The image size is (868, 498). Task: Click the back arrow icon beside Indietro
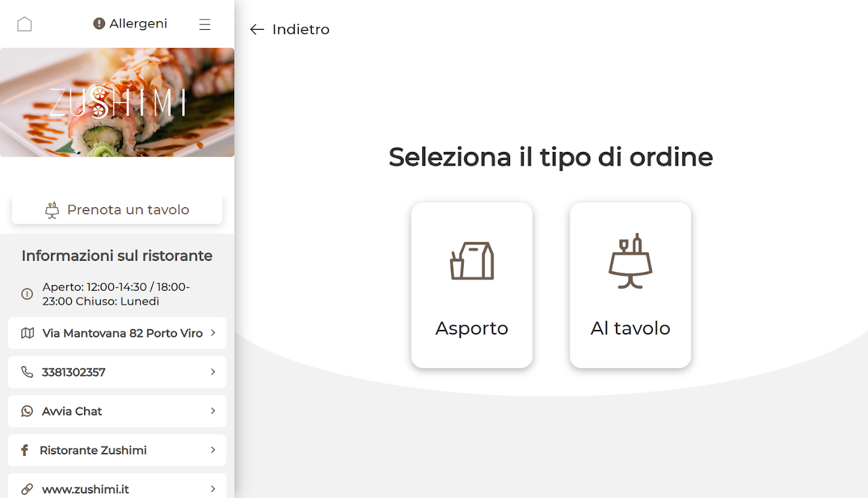click(257, 29)
